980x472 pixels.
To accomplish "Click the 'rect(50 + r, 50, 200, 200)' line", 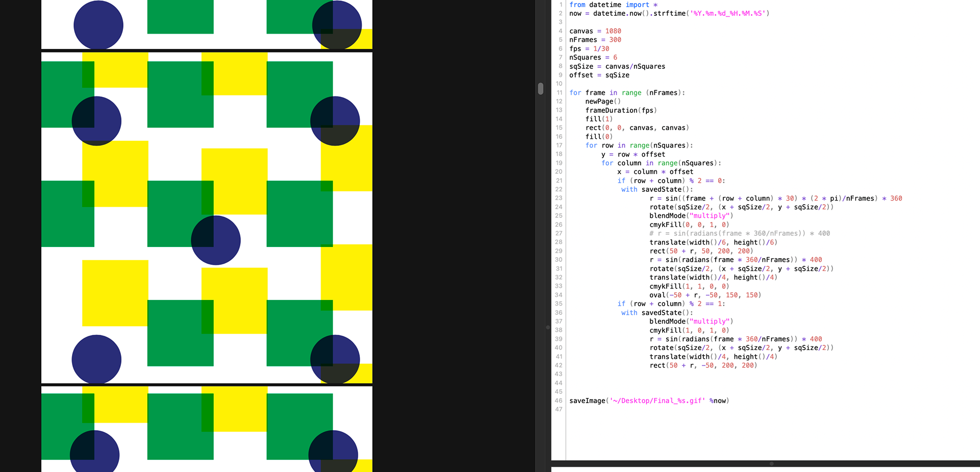I will pos(701,251).
